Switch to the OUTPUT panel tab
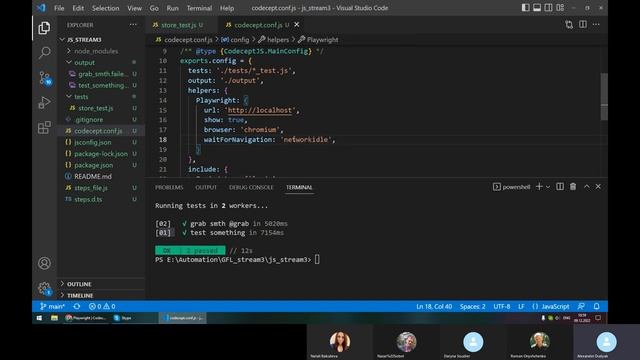 [x=206, y=187]
